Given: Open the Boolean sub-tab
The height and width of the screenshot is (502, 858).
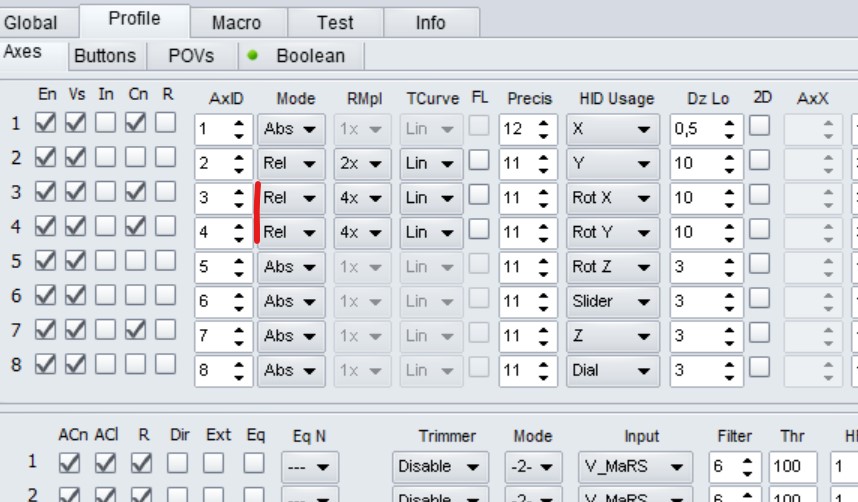Looking at the screenshot, I should point(310,56).
